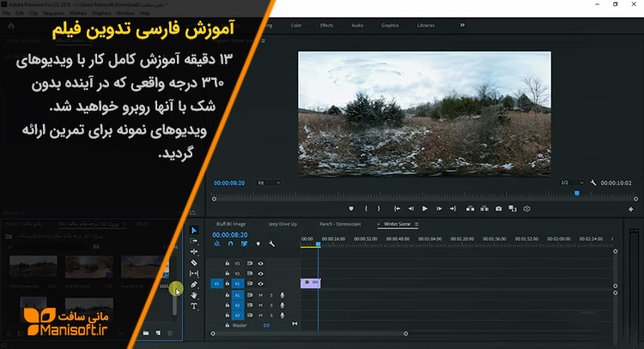Image resolution: width=644 pixels, height=349 pixels.
Task: Mute audio track A1
Action: 260,295
